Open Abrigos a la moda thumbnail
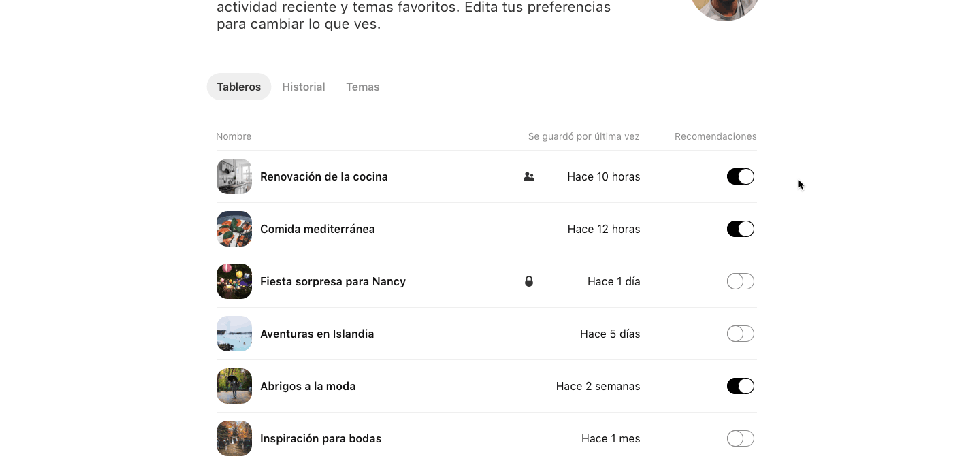The width and height of the screenshot is (980, 460). coord(234,386)
